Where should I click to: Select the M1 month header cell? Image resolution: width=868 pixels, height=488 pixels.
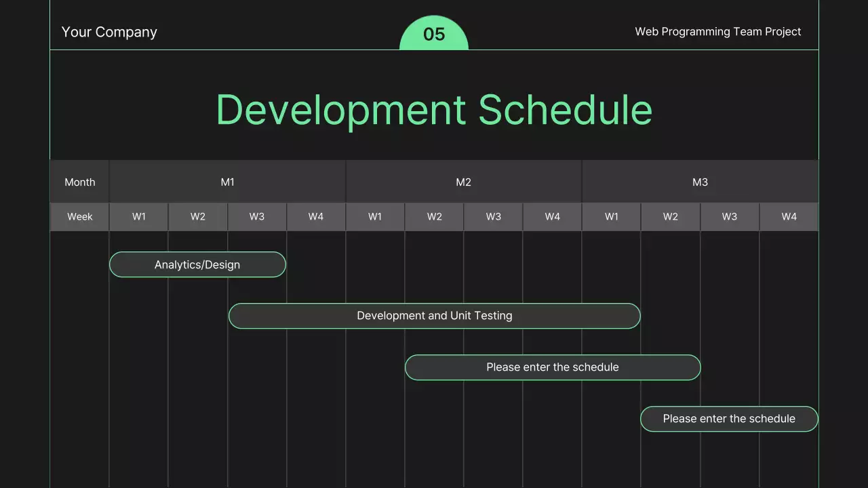click(227, 182)
